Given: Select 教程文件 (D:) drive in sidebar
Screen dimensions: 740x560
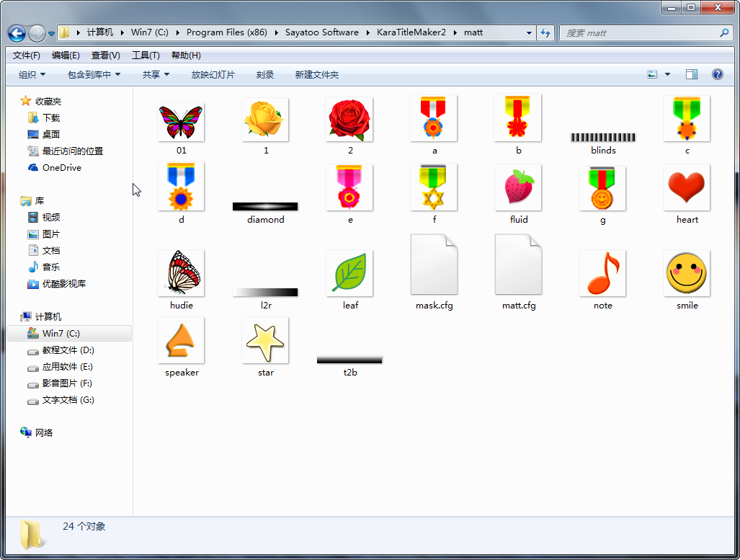Looking at the screenshot, I should point(68,350).
